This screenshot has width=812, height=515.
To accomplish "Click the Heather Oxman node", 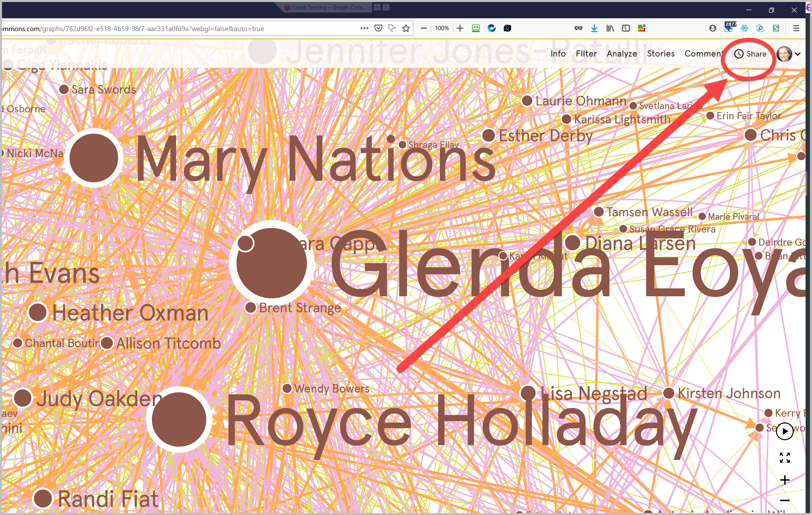I will [38, 312].
